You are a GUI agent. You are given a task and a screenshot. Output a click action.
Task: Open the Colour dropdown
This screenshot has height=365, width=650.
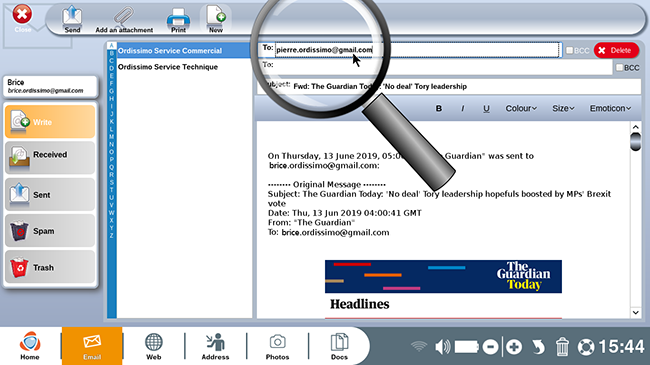tap(521, 108)
